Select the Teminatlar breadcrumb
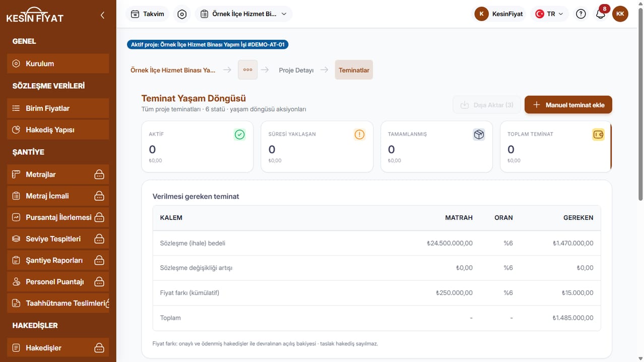 (x=354, y=70)
